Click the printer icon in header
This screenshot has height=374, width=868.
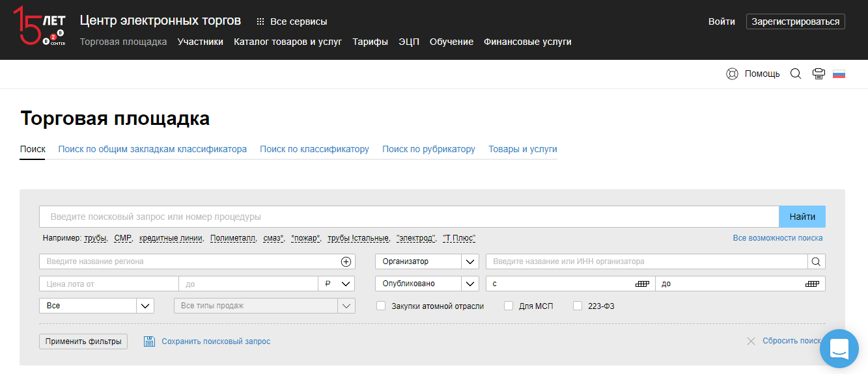click(x=819, y=74)
